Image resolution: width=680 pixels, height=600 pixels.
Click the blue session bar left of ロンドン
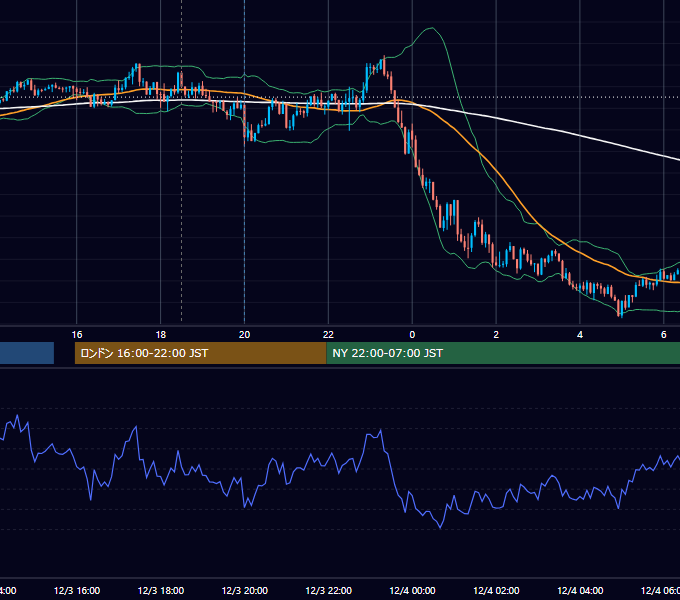click(x=27, y=353)
